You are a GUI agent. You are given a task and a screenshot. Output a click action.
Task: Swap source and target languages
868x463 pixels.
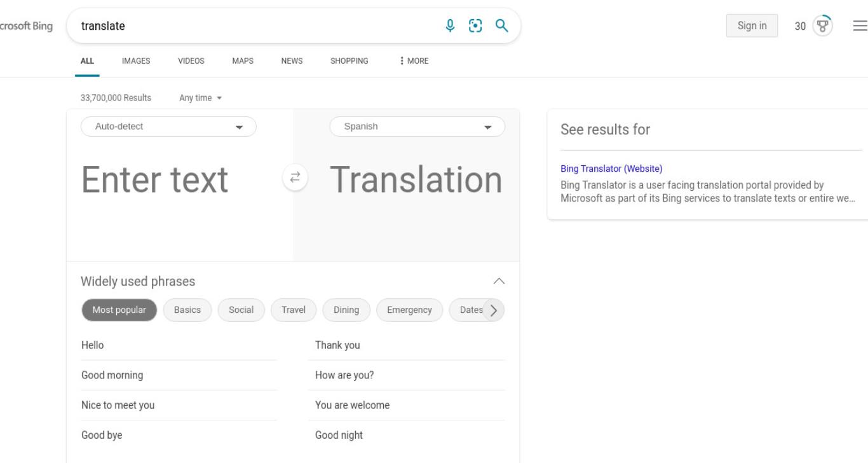coord(295,178)
